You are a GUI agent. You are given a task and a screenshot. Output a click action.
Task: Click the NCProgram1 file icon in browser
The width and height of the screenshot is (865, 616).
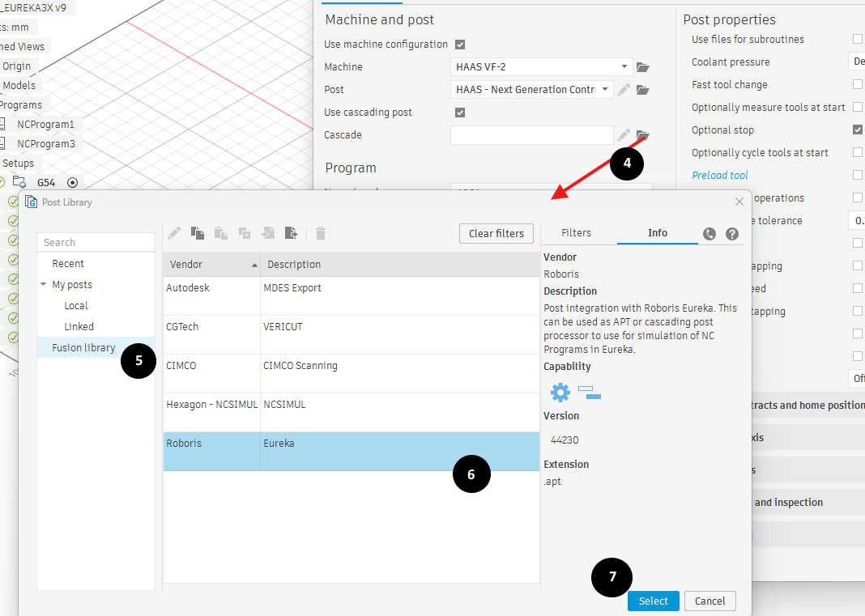[x=2, y=124]
